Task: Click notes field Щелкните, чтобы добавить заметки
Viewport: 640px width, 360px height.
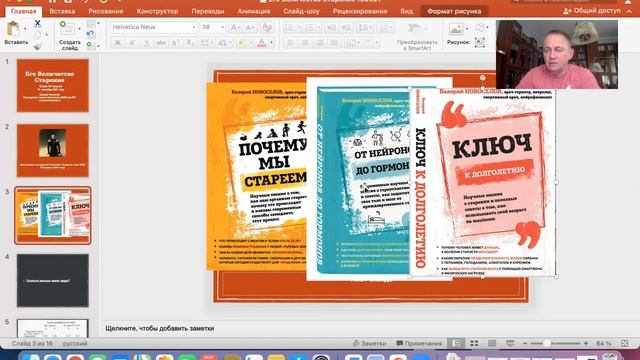Action: [x=160, y=328]
